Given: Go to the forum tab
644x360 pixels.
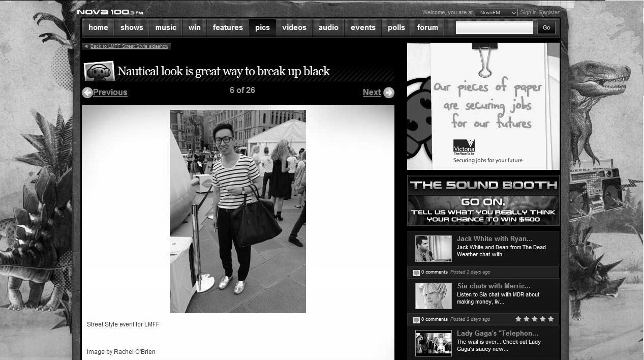Looking at the screenshot, I should tap(427, 27).
